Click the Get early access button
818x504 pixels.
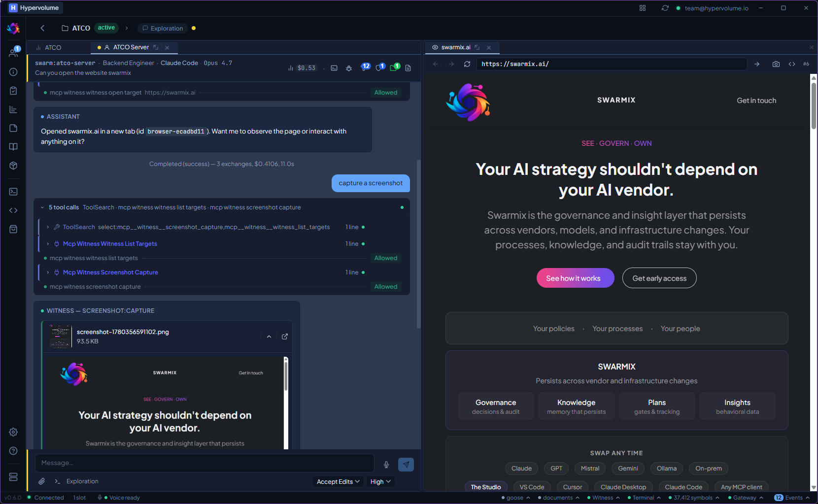click(659, 278)
